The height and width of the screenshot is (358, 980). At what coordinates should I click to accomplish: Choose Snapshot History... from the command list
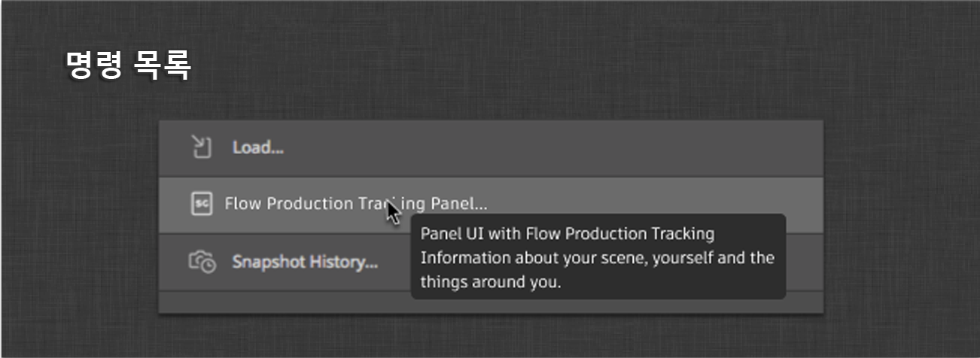[x=304, y=262]
